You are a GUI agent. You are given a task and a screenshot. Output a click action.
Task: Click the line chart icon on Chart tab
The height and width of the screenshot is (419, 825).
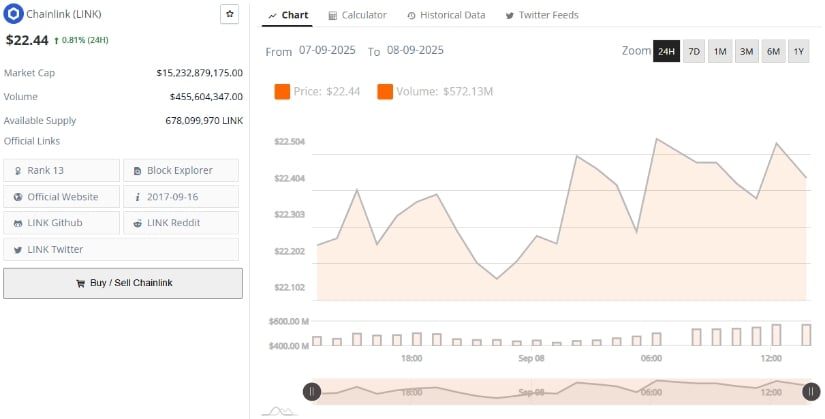272,16
